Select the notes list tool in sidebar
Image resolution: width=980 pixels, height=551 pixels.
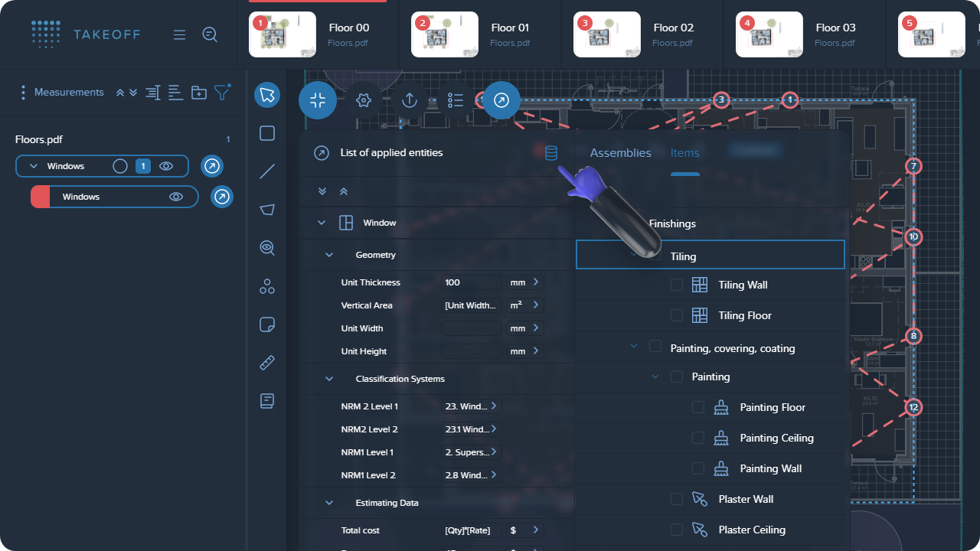(x=267, y=400)
